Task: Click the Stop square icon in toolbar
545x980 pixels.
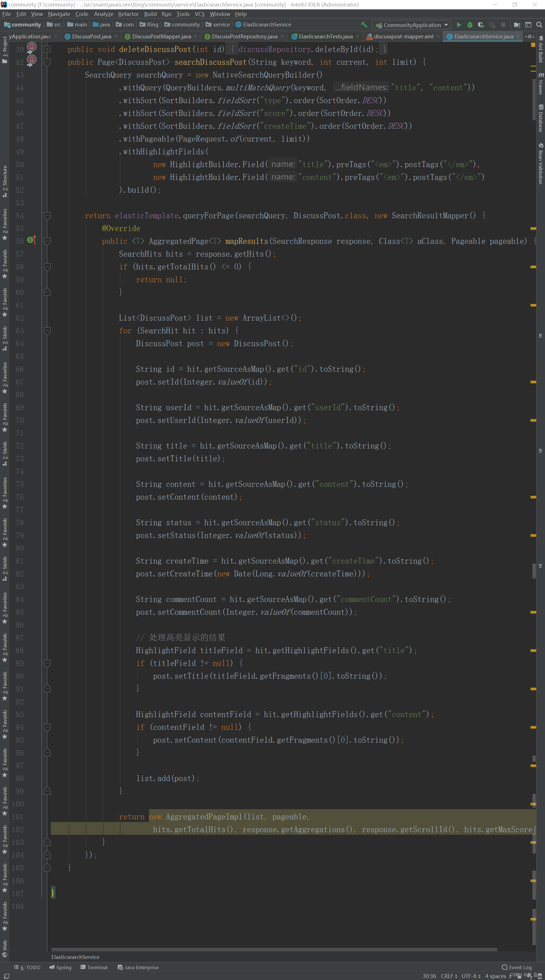Action: click(503, 25)
